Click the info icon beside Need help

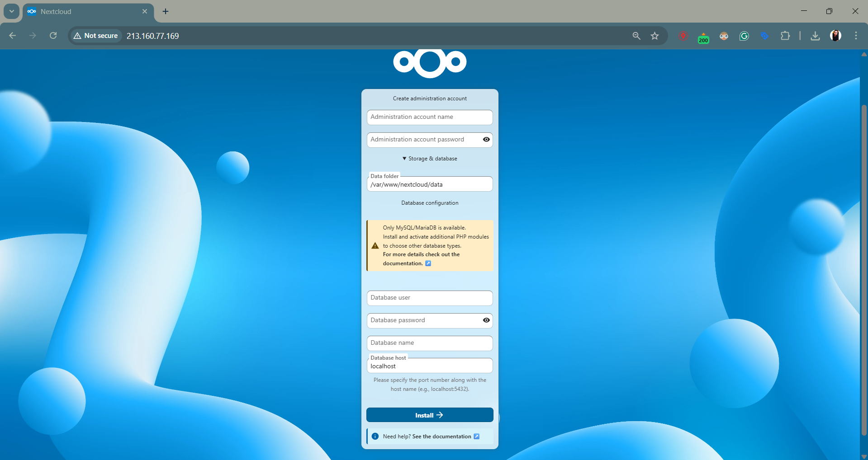(375, 437)
